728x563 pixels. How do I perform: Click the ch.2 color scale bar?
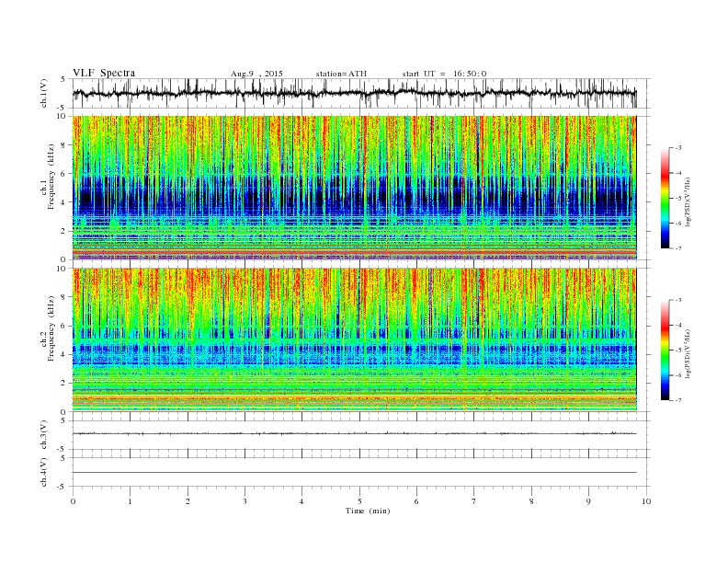665,350
